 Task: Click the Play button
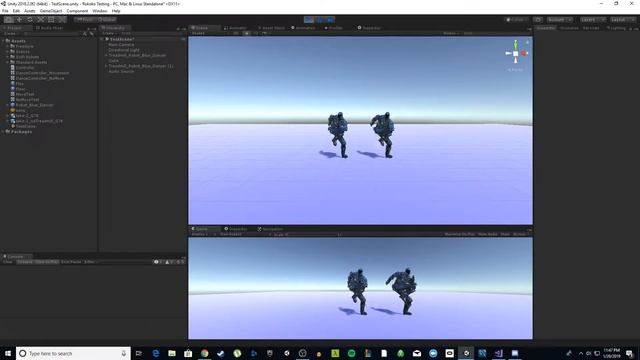tap(309, 20)
